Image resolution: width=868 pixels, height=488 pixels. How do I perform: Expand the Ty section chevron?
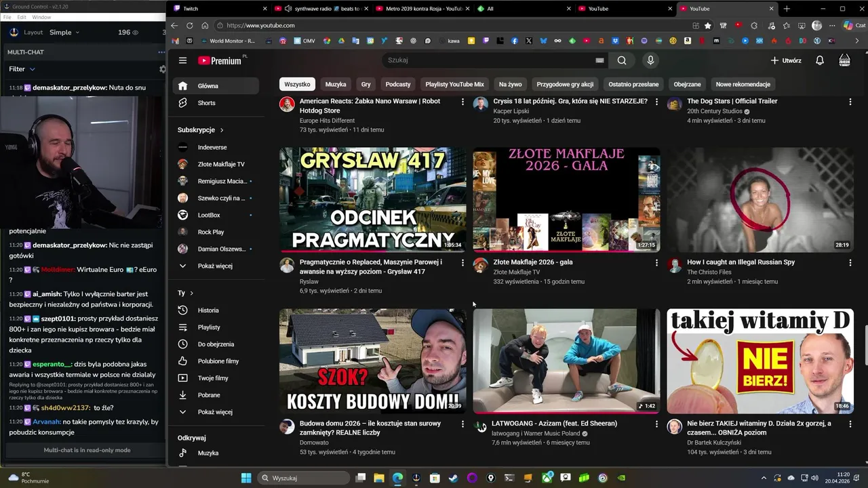pyautogui.click(x=192, y=293)
